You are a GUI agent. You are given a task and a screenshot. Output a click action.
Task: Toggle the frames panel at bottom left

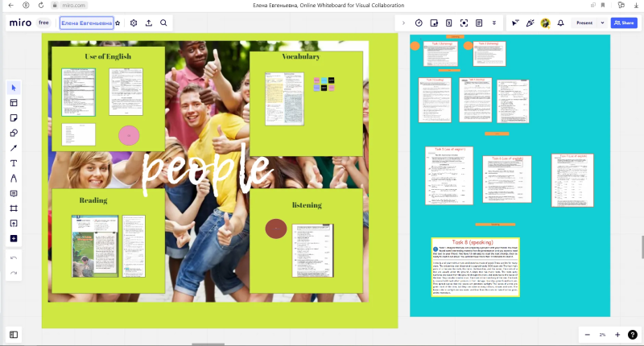click(14, 335)
